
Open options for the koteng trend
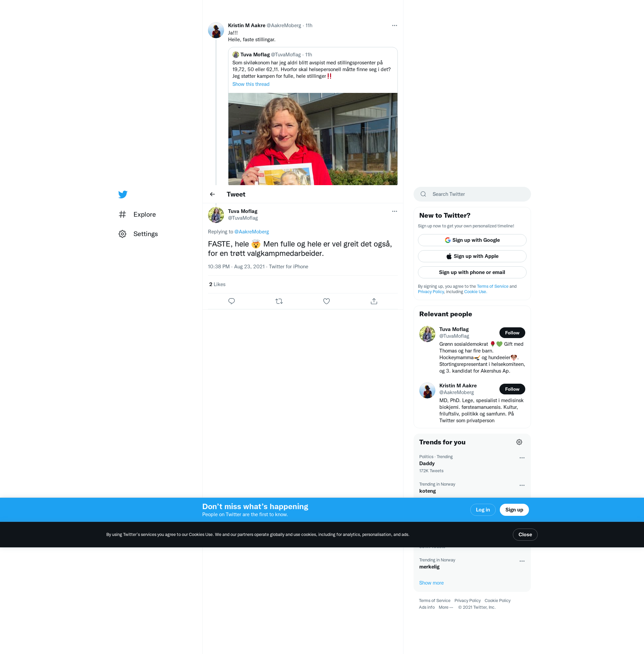(522, 485)
